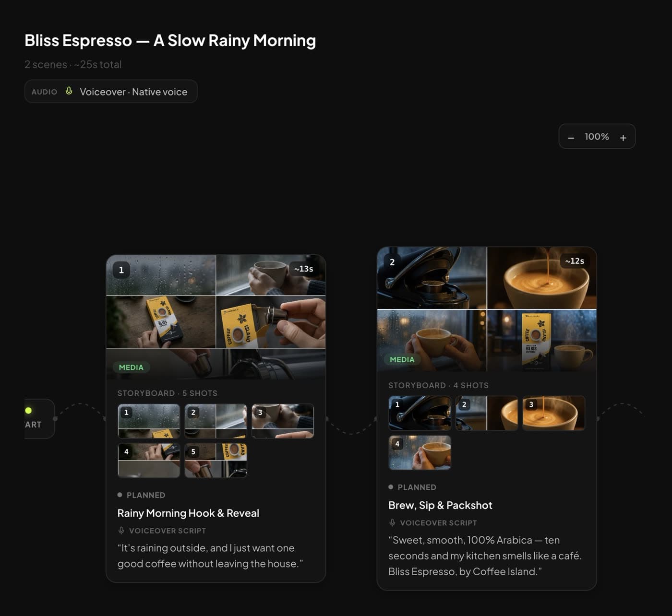This screenshot has height=616, width=672.
Task: Click the Bliss Espresso project title
Action: pyautogui.click(x=170, y=41)
